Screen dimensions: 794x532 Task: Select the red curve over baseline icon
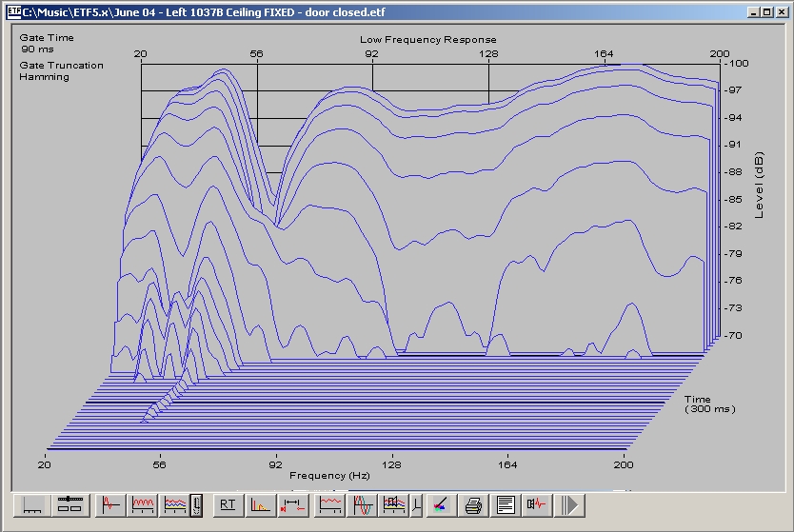(331, 504)
